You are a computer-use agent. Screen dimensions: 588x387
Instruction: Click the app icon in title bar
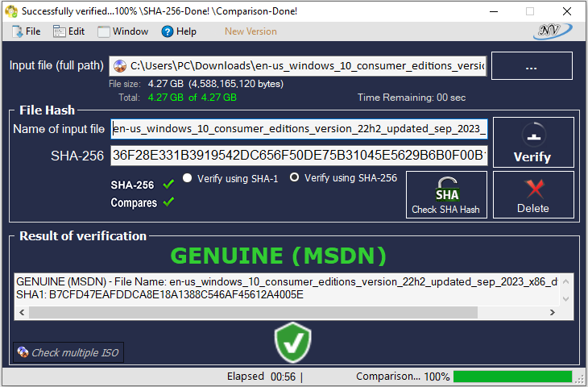[10, 11]
